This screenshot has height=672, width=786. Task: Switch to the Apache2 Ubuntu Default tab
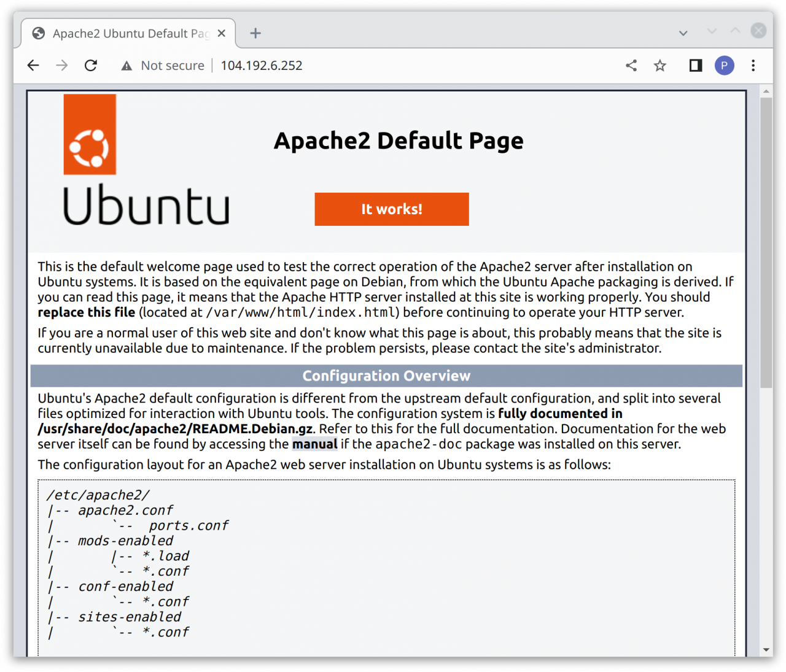pyautogui.click(x=123, y=33)
